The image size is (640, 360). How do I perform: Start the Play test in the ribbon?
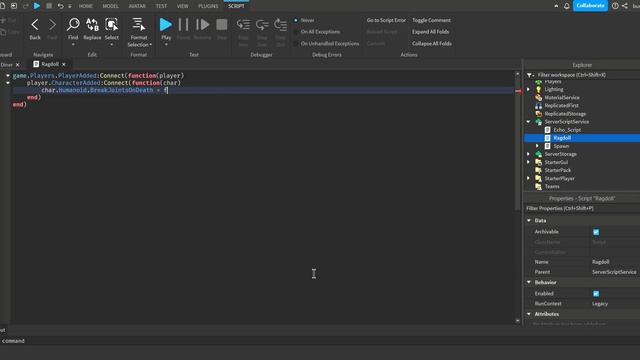(166, 25)
